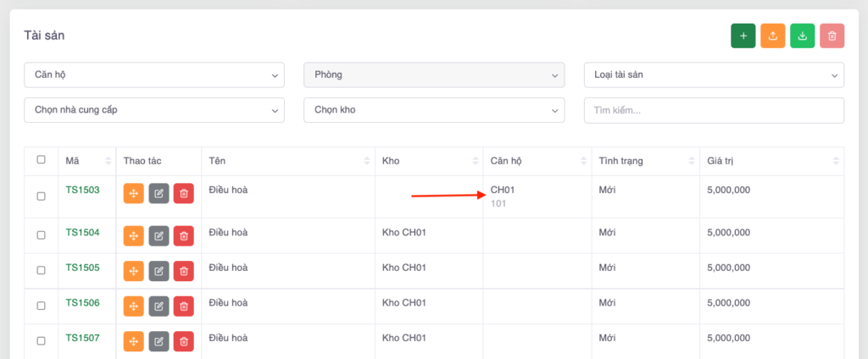Check the checkbox for row TS1503
868x359 pixels.
(x=41, y=196)
